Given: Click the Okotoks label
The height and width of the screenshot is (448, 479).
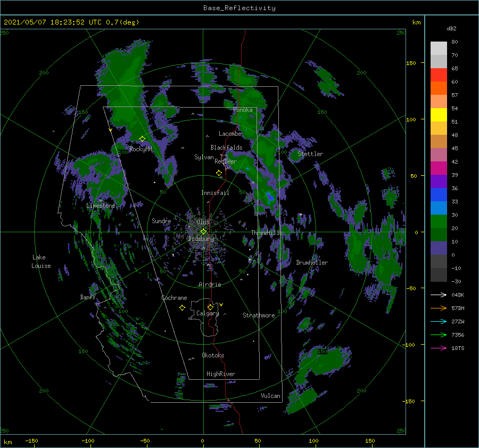Looking at the screenshot, I should [213, 355].
